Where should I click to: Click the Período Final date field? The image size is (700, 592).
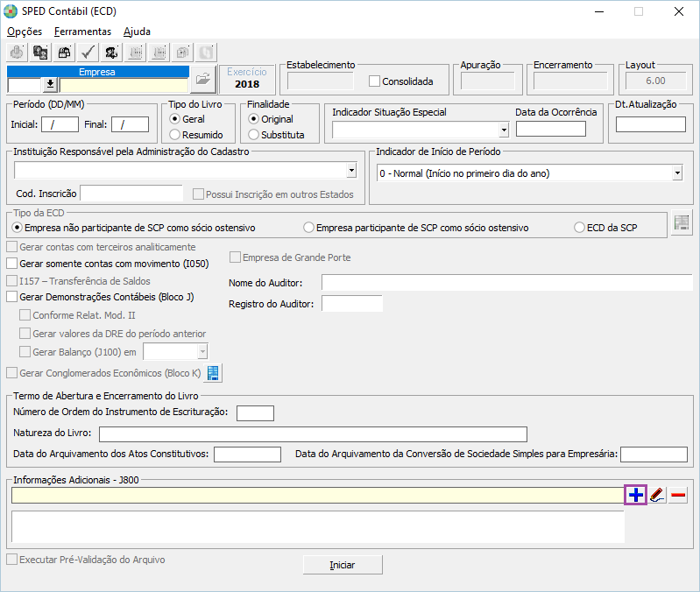[x=130, y=124]
